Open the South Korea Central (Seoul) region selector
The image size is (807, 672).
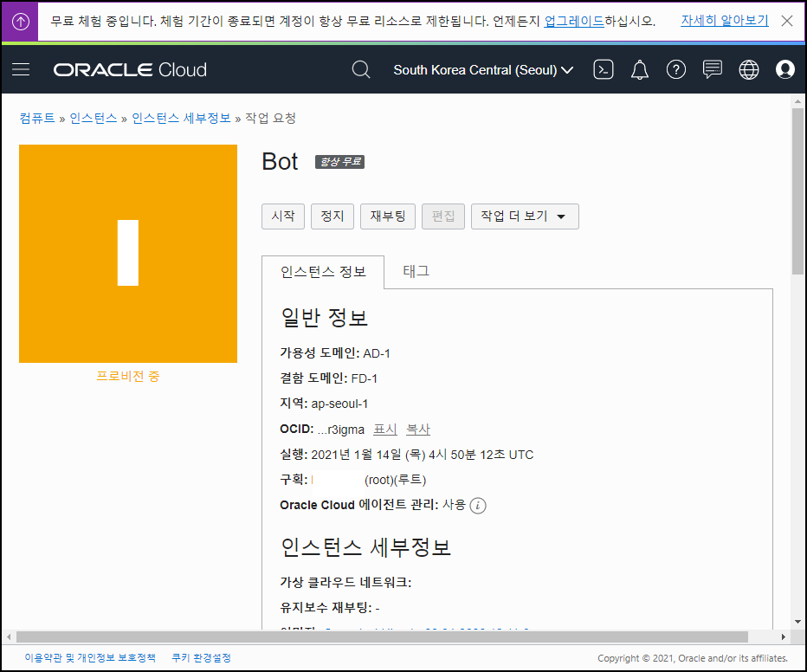click(482, 70)
